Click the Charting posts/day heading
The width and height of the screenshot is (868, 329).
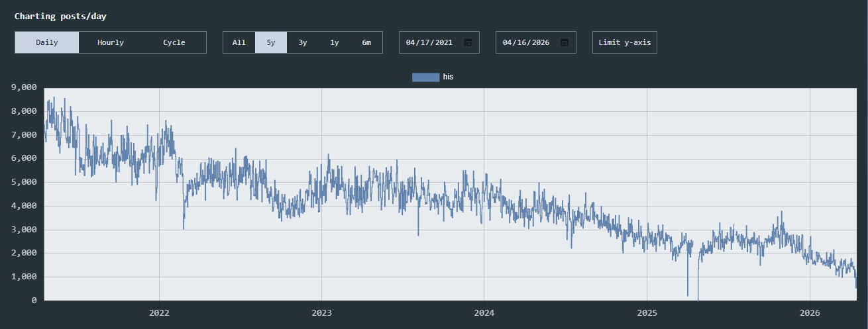(x=60, y=16)
